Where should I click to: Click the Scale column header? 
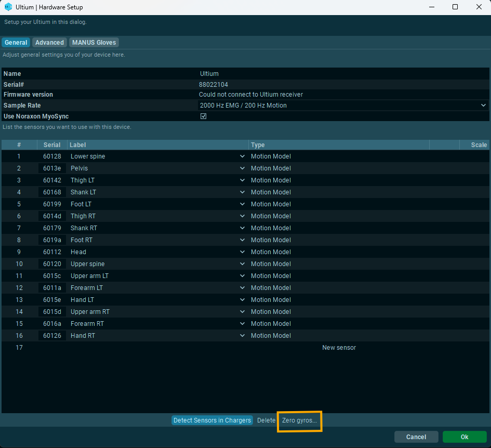point(474,145)
